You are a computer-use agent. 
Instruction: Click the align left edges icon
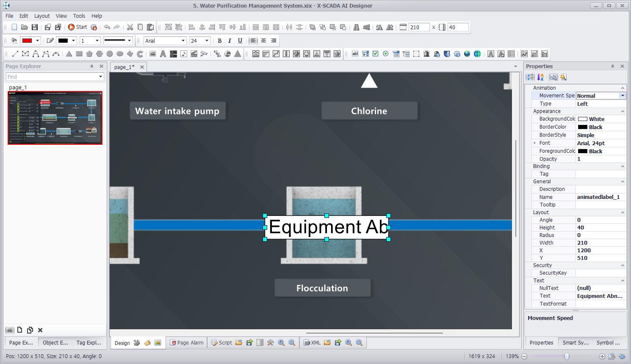pos(192,27)
